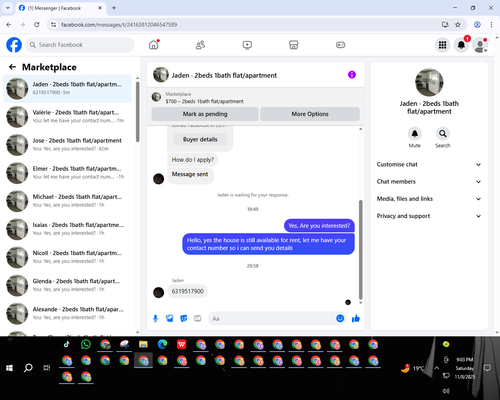
Task: Mute the chat with the bell icon
Action: 415,134
